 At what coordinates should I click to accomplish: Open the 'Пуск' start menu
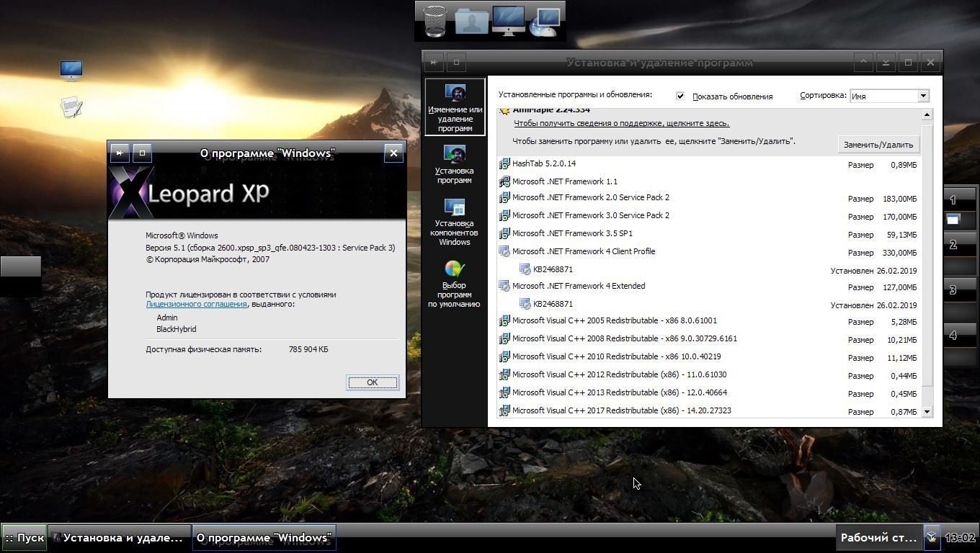click(x=24, y=538)
